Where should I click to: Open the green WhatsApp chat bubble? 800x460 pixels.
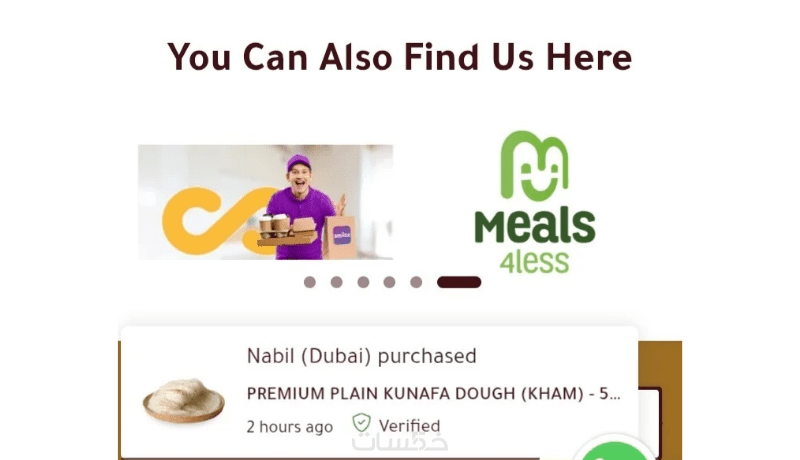tap(615, 450)
